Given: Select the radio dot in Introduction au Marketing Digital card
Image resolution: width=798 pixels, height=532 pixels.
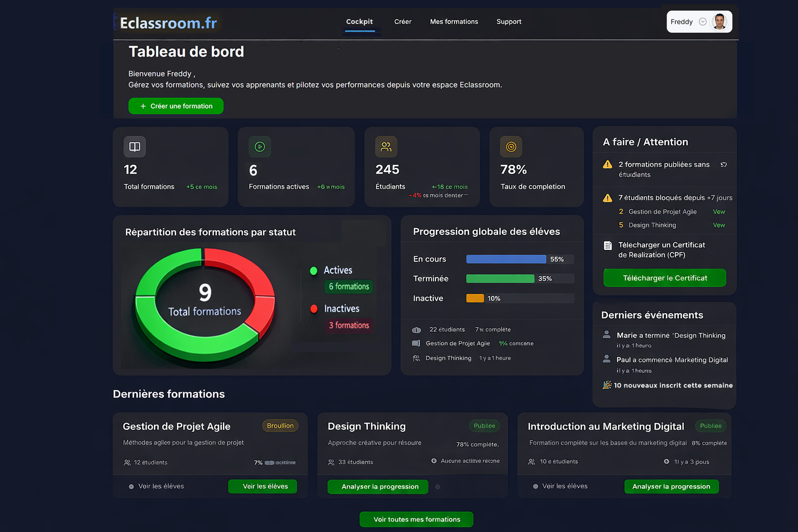Looking at the screenshot, I should coord(536,487).
